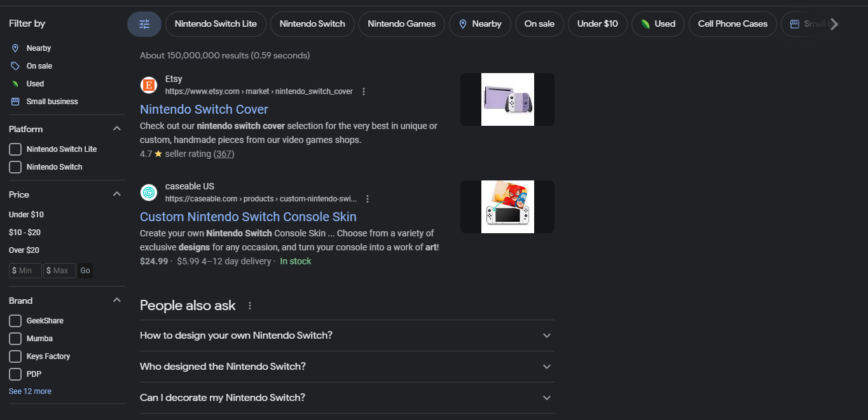Expand Can I decorate my Nintendo Switch?

(x=347, y=398)
